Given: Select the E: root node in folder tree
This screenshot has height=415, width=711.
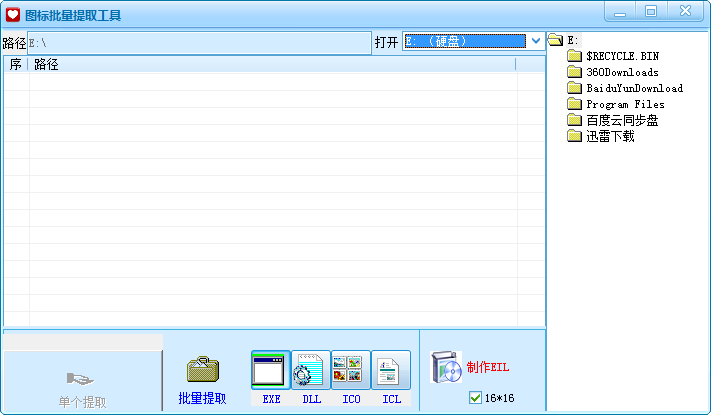Looking at the screenshot, I should click(572, 40).
